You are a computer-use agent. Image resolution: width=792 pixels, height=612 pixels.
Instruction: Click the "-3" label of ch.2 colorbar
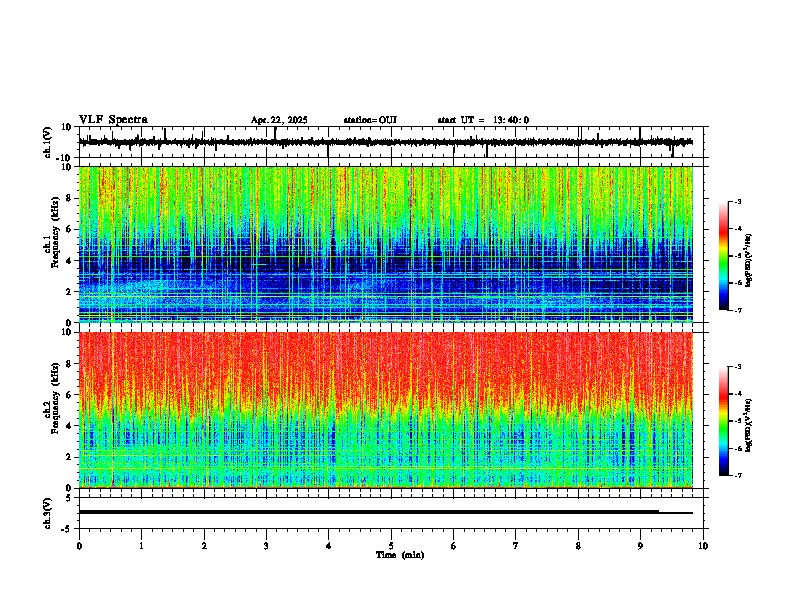click(737, 367)
